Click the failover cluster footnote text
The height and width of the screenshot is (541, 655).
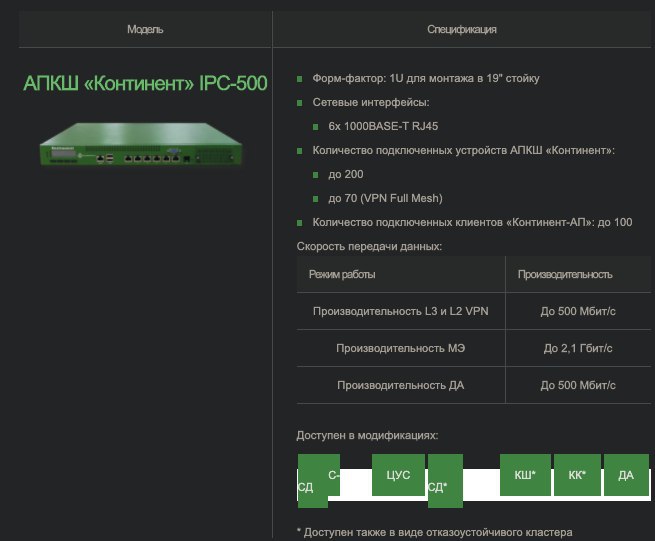pyautogui.click(x=434, y=532)
